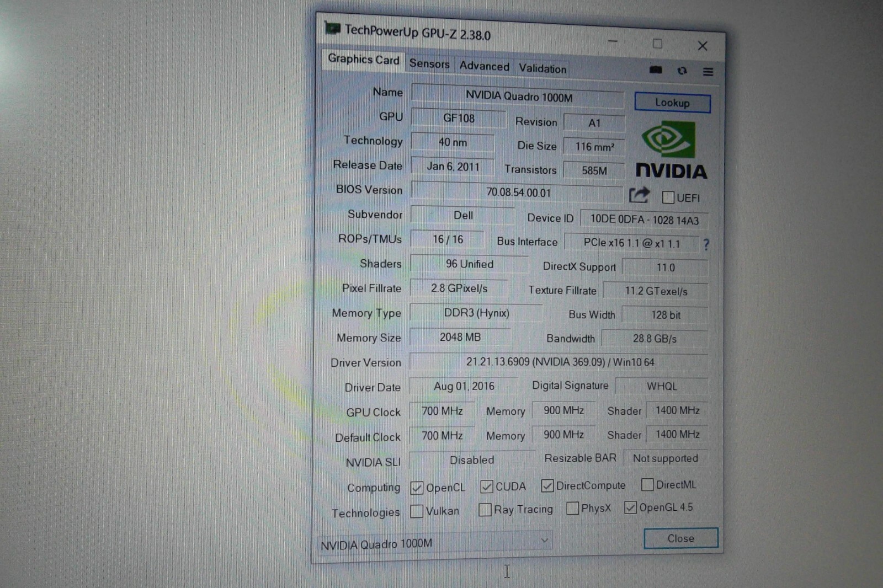Click the Default Clock row Memory 900 MHz field
883x588 pixels.
point(563,435)
